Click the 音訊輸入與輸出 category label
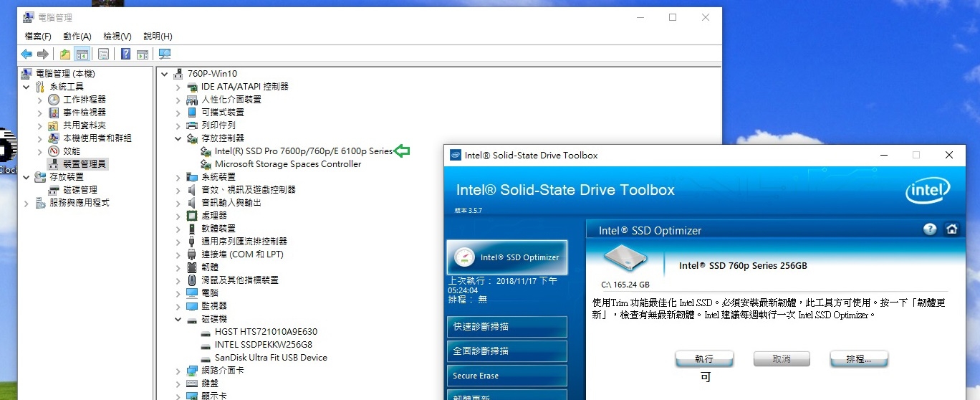980x400 pixels. tap(231, 203)
